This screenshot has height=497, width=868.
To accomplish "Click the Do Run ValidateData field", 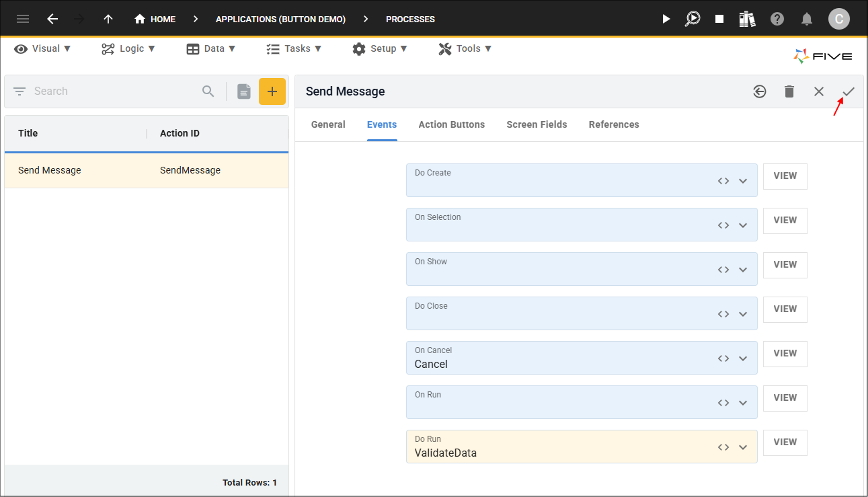I will (582, 447).
